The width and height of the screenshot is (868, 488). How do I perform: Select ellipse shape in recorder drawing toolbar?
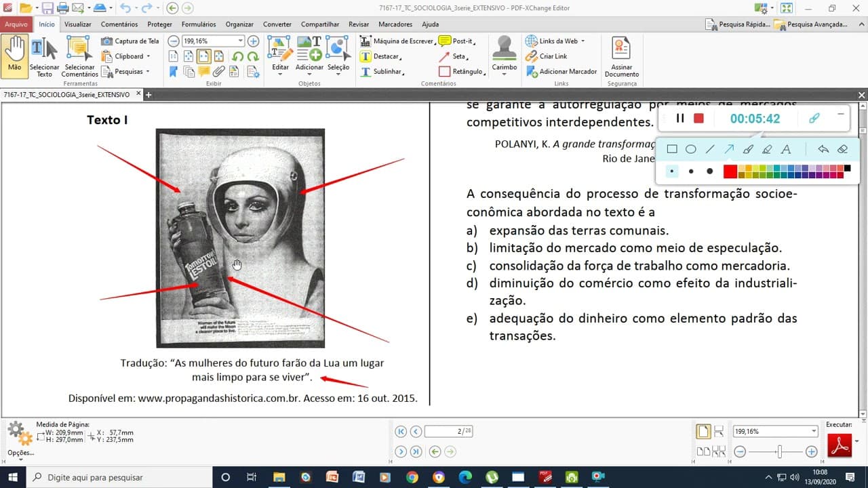691,149
